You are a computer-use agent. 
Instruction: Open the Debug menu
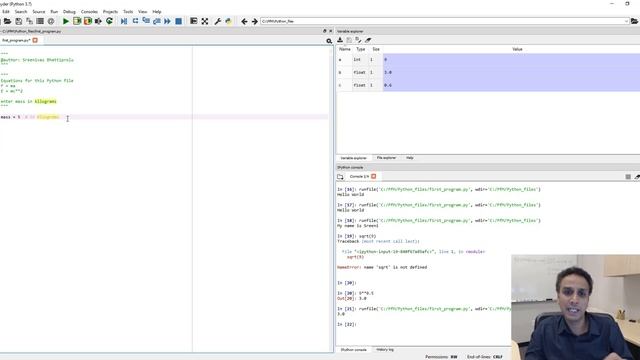(69, 12)
